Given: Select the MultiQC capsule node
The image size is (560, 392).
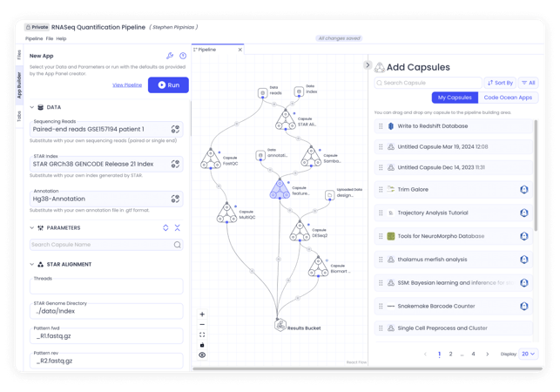Looking at the screenshot, I should (226, 213).
